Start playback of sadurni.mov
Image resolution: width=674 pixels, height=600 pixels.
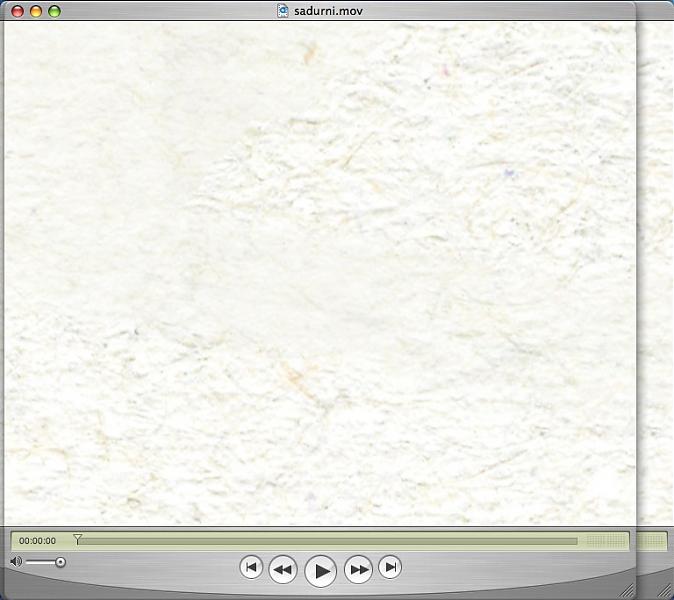pyautogui.click(x=320, y=571)
